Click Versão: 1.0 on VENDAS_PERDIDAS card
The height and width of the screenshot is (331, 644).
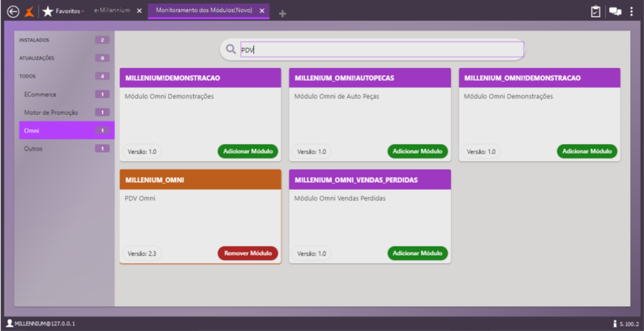click(311, 254)
